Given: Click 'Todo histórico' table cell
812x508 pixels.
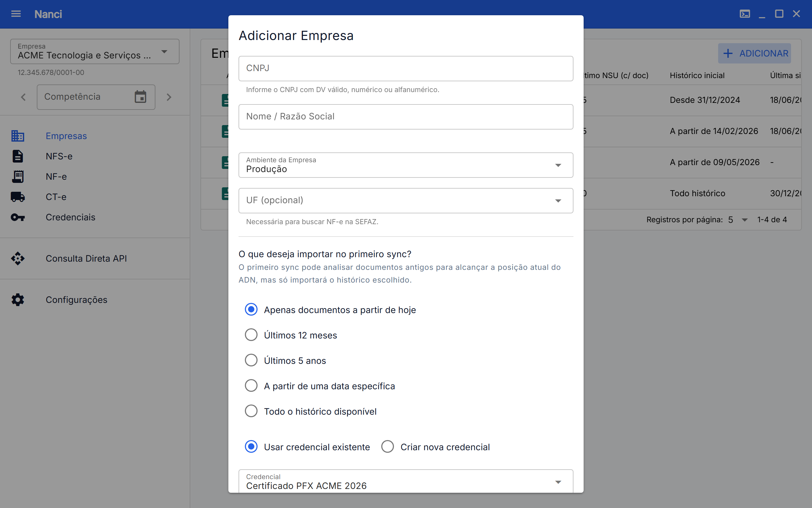Looking at the screenshot, I should 697,193.
